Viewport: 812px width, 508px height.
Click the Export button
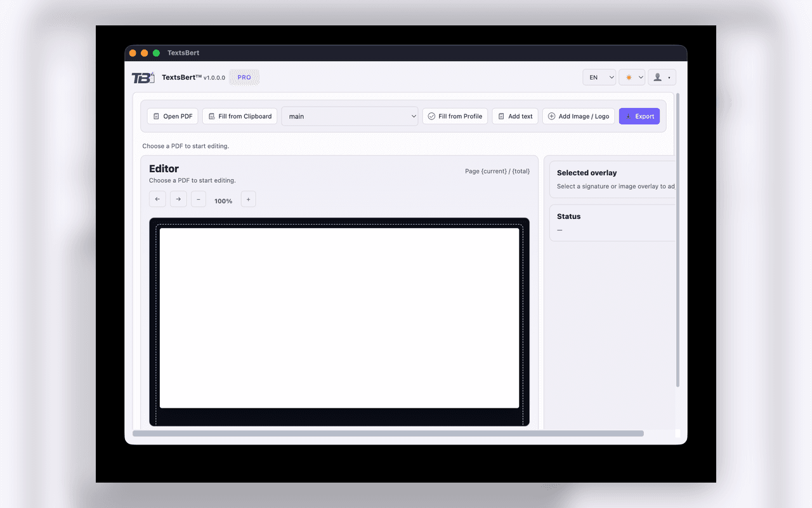pos(639,116)
